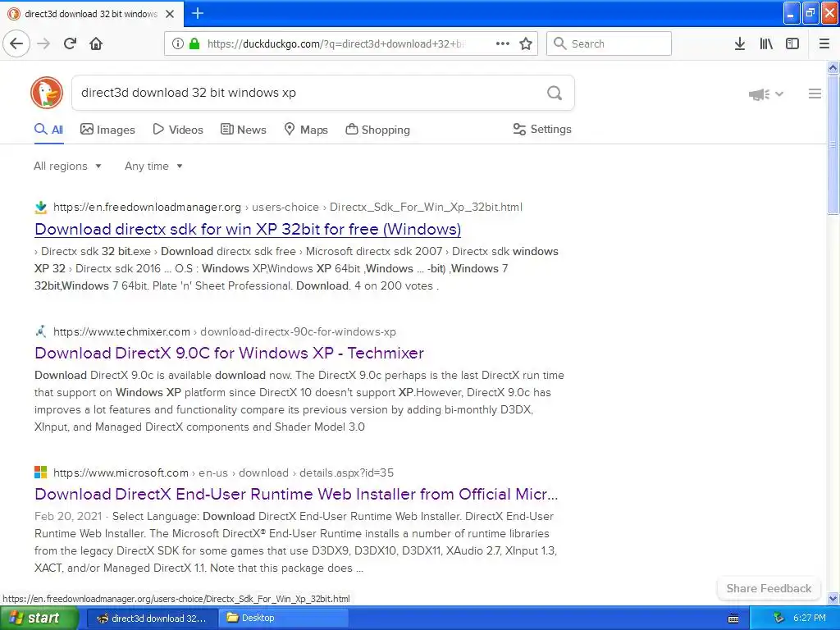The image size is (840, 630).
Task: Click the taskbar clock 6:27 PM
Action: tap(810, 618)
